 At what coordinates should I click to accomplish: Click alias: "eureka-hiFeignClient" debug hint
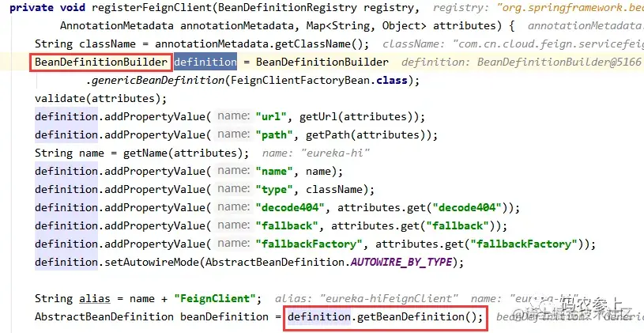(367, 298)
